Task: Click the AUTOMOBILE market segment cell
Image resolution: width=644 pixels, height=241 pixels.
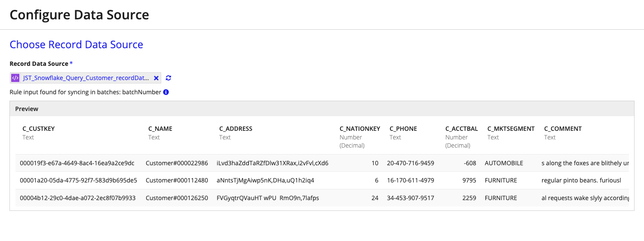Action: tap(504, 163)
